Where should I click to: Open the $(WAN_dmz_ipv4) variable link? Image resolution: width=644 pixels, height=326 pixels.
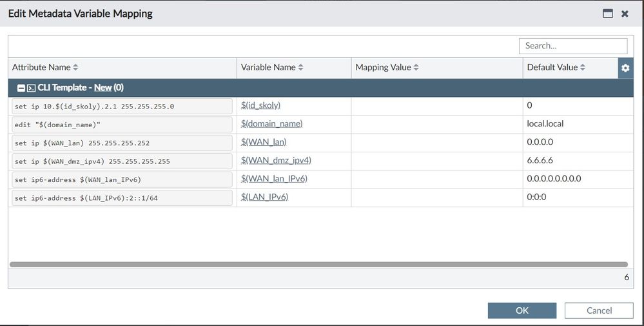[x=275, y=160]
